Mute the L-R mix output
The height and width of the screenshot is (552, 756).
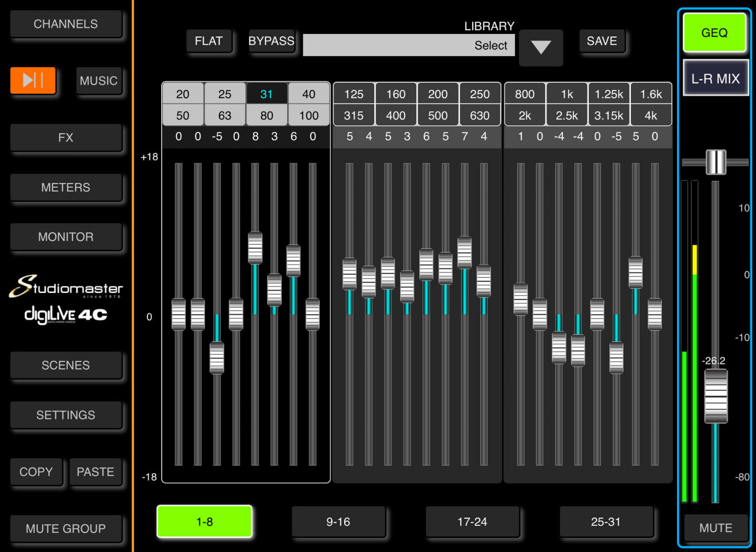715,527
